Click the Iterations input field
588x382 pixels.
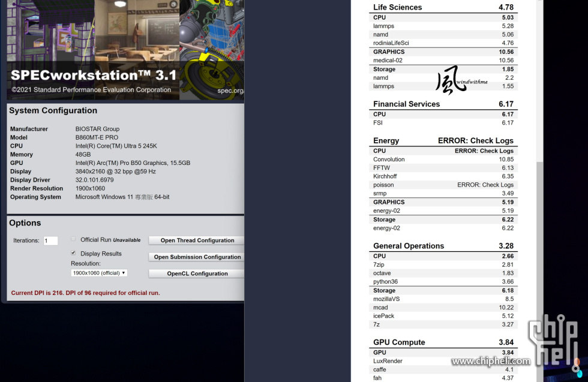pyautogui.click(x=50, y=240)
